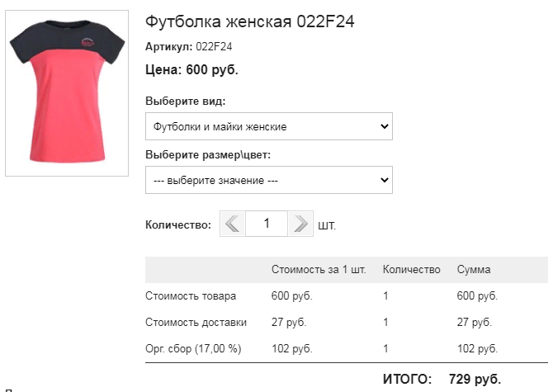The height and width of the screenshot is (392, 553).
Task: Click the 'Количество:' label beside the stepper
Action: tap(178, 224)
